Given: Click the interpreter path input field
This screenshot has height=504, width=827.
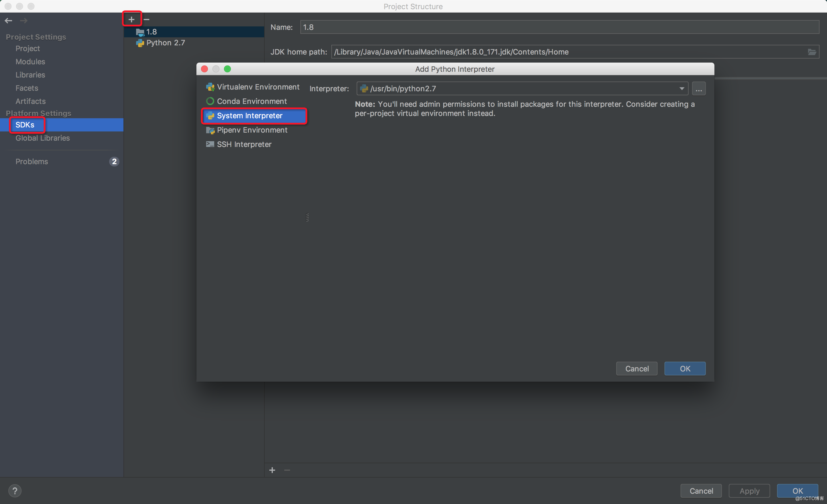Looking at the screenshot, I should coord(520,88).
